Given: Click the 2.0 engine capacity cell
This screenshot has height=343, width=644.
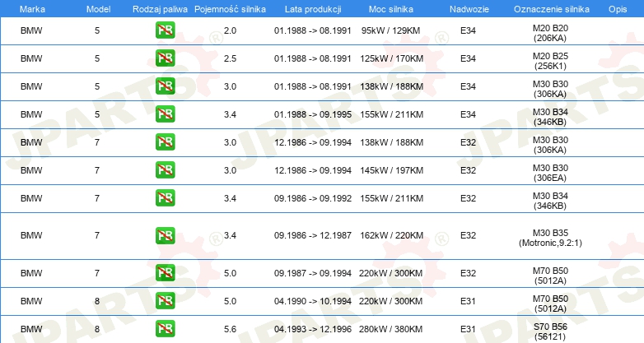Looking at the screenshot, I should [230, 30].
